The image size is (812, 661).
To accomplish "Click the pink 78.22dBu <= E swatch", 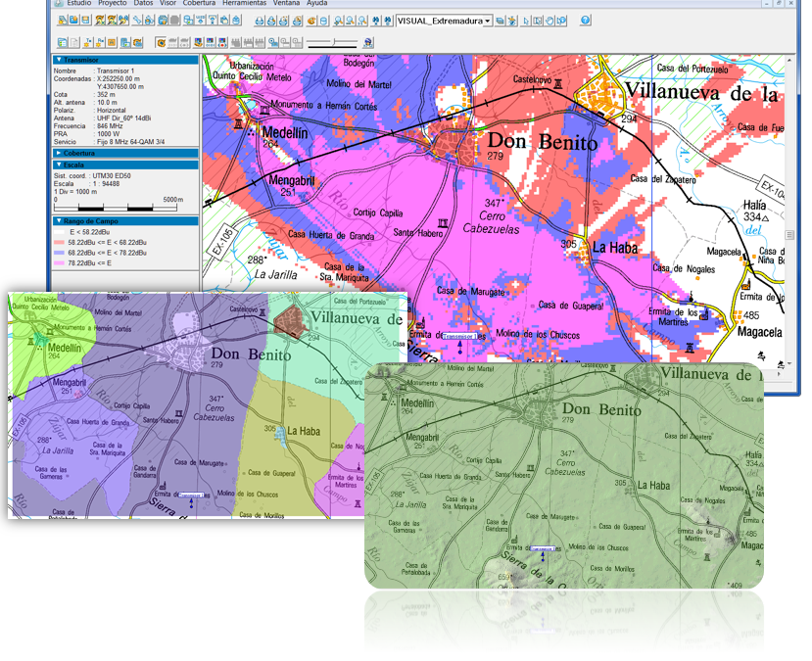I will [59, 263].
